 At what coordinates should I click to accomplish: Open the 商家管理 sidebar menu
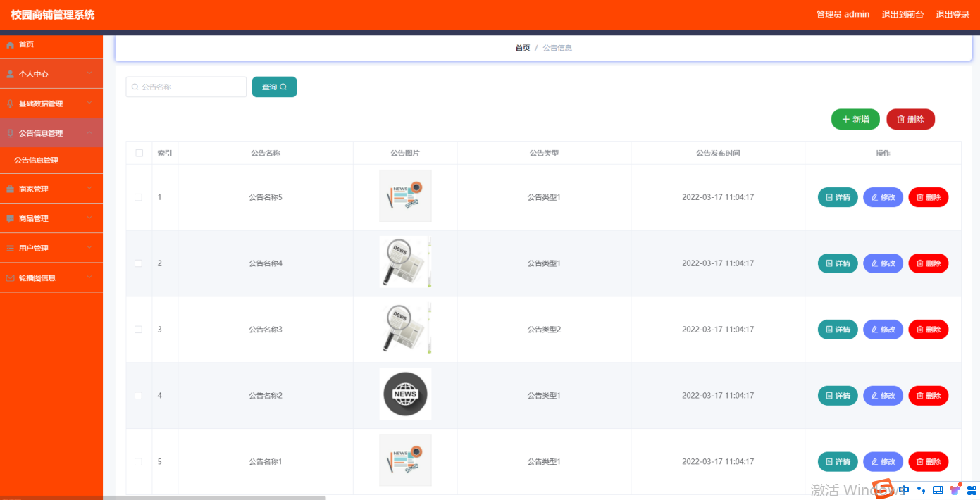[51, 189]
